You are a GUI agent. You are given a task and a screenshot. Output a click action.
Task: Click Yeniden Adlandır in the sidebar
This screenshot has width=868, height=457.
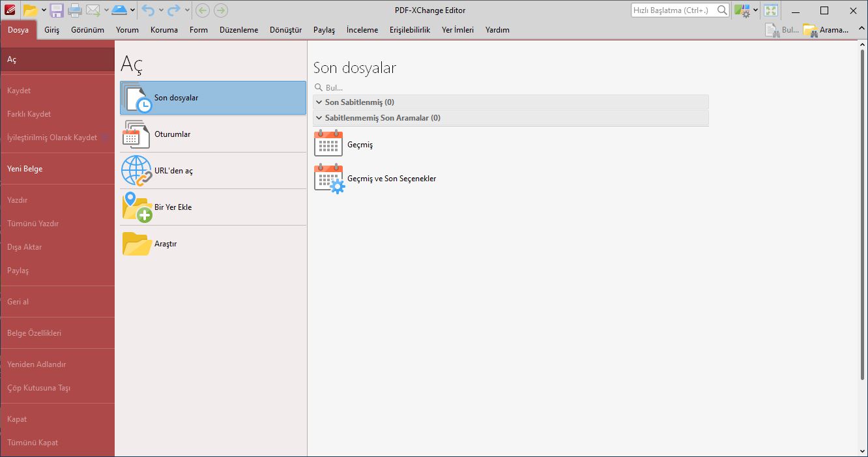coord(57,364)
